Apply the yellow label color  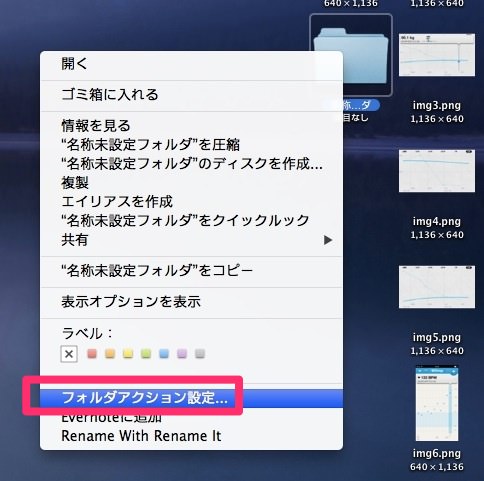click(x=128, y=354)
